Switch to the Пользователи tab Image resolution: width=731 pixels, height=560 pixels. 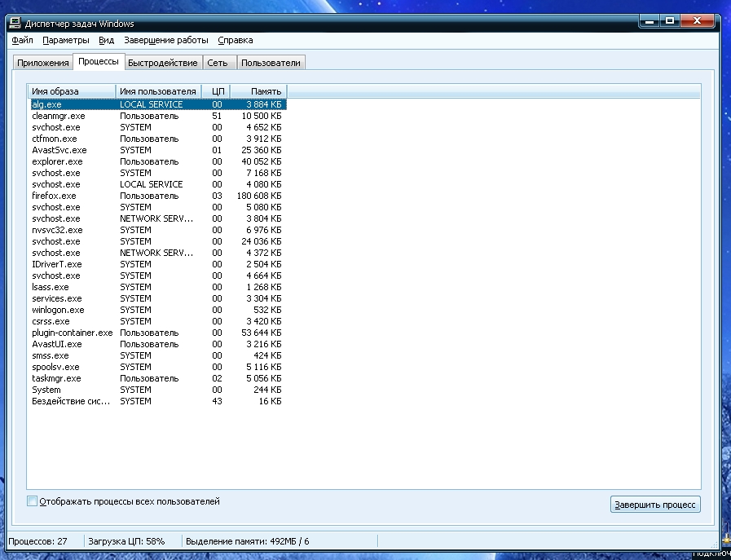(271, 63)
